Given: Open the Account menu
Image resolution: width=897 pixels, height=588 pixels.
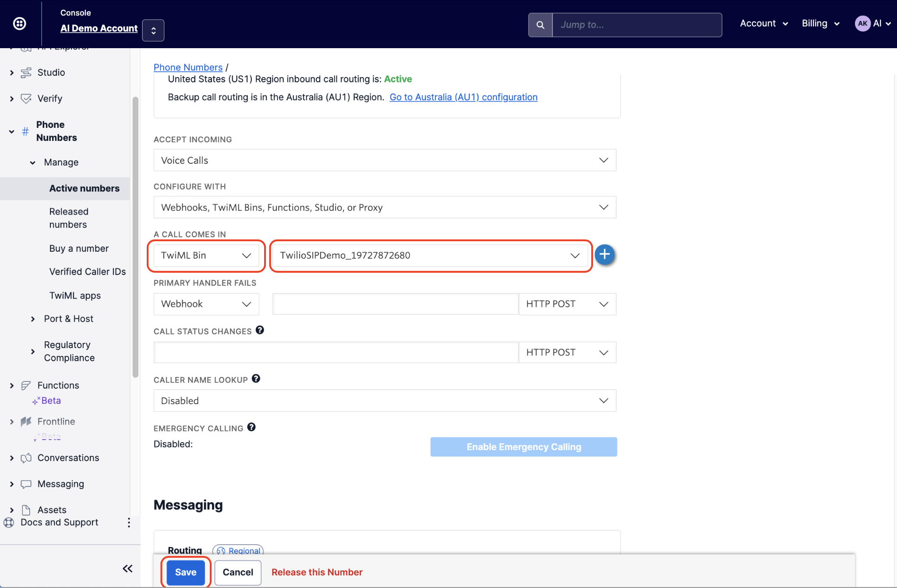Looking at the screenshot, I should point(764,24).
